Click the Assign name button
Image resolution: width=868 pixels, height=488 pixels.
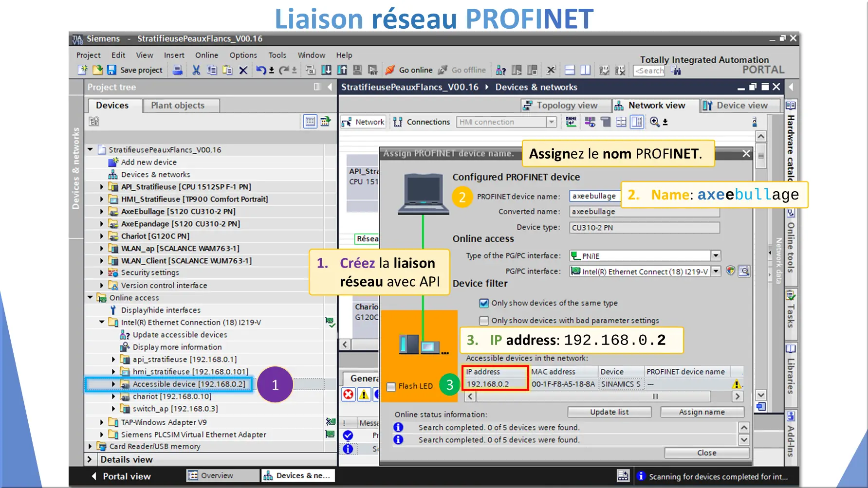pyautogui.click(x=702, y=412)
